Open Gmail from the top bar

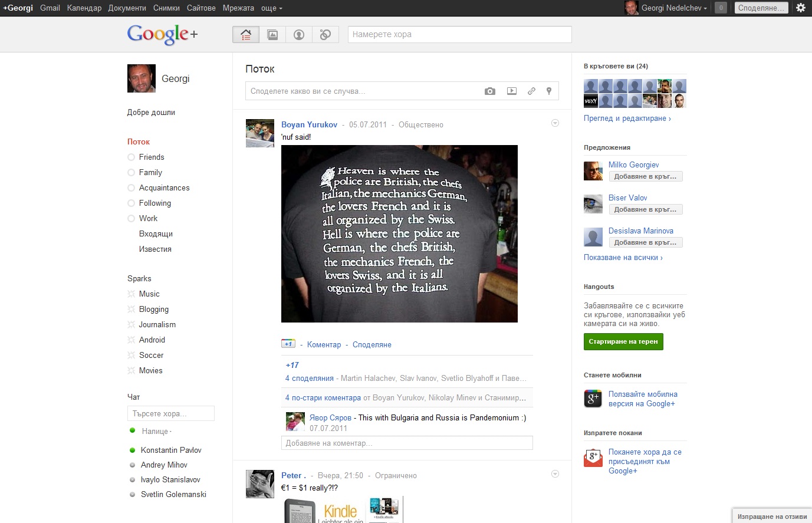click(x=50, y=8)
